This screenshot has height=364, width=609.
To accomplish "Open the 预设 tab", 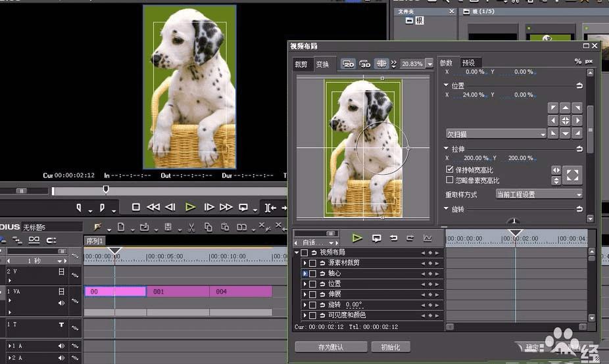I will click(x=468, y=62).
